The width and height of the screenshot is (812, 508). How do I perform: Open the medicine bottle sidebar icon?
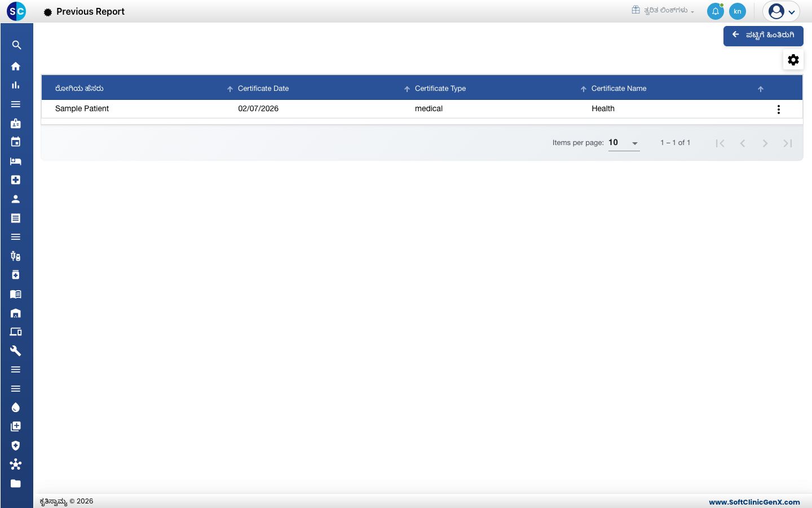click(x=16, y=275)
